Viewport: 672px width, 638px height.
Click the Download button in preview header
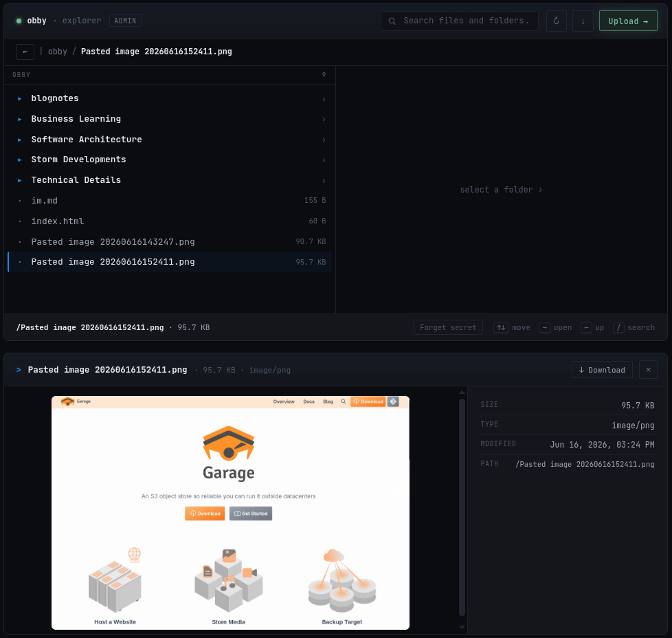click(x=602, y=370)
